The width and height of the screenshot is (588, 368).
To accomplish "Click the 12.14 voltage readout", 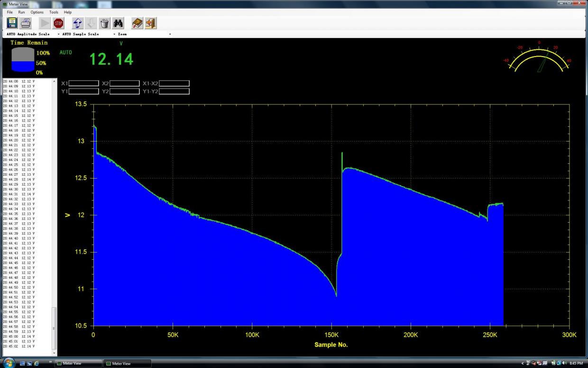I will pyautogui.click(x=111, y=59).
